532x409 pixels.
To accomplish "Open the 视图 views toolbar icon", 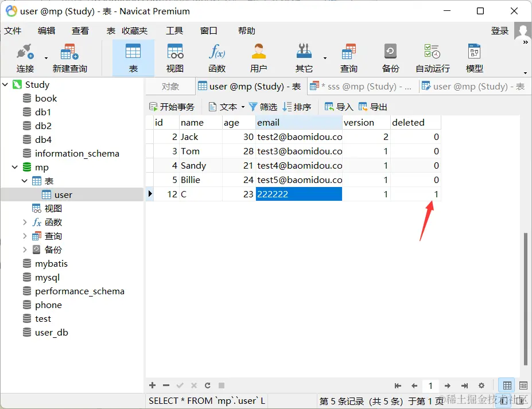I will (174, 58).
